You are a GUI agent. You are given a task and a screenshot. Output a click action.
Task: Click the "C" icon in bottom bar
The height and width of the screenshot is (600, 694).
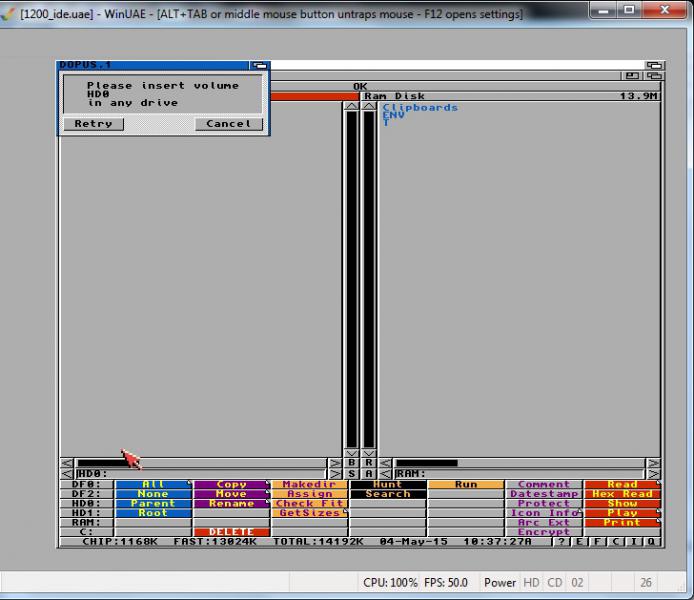coord(616,541)
